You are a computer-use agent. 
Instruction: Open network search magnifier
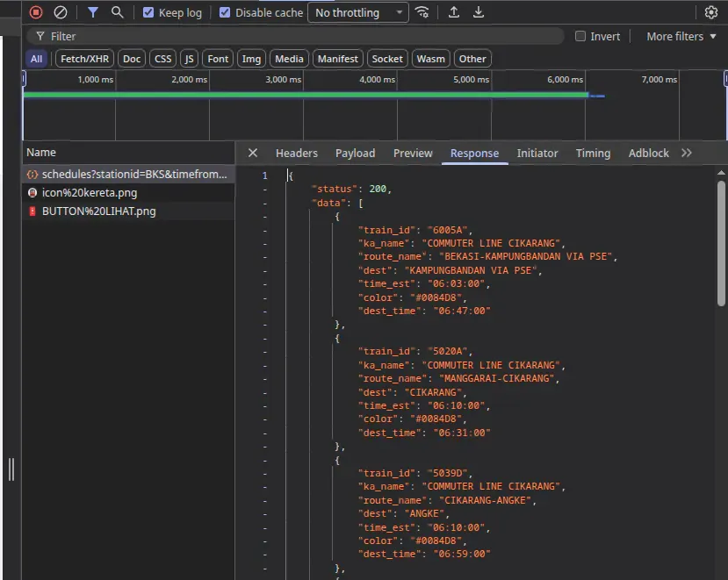point(118,12)
